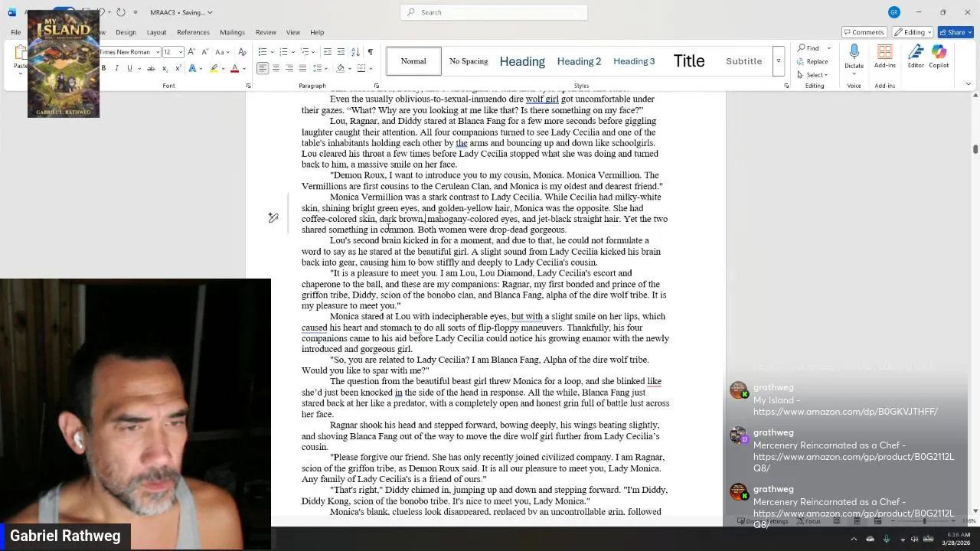
Task: Apply text highlight color
Action: click(214, 68)
